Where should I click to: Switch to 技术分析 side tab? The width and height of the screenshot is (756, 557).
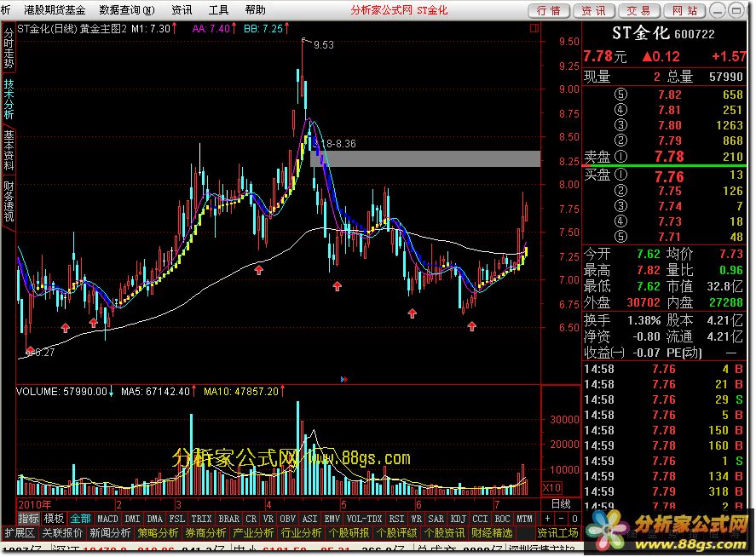[x=9, y=99]
